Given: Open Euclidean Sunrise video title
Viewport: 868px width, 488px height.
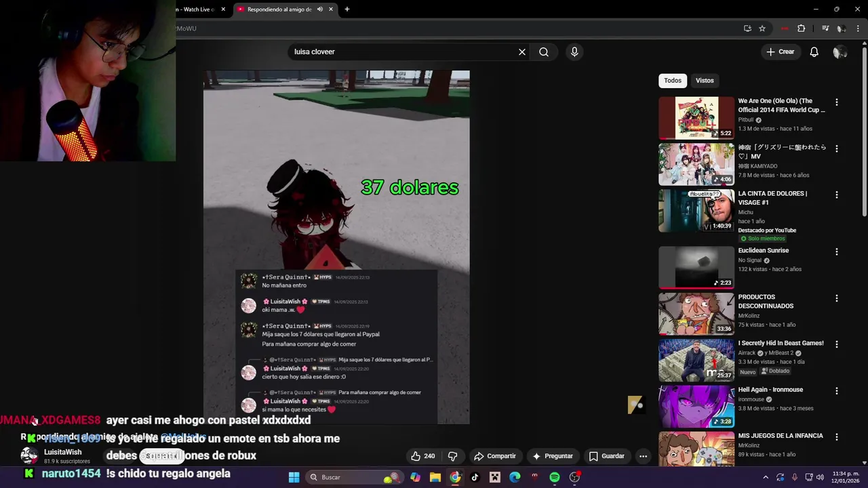Looking at the screenshot, I should click(763, 251).
